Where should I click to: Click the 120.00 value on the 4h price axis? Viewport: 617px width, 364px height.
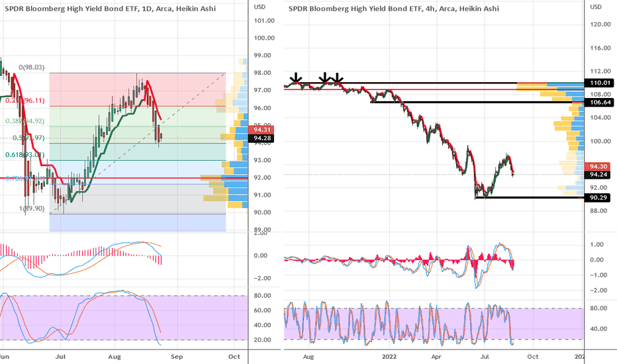[x=600, y=24]
